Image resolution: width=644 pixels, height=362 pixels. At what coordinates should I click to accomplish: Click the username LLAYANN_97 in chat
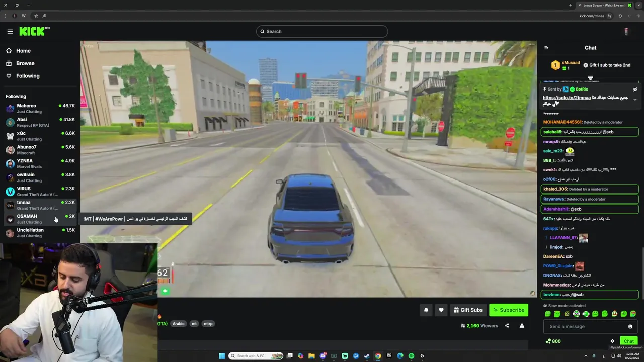[563, 237]
